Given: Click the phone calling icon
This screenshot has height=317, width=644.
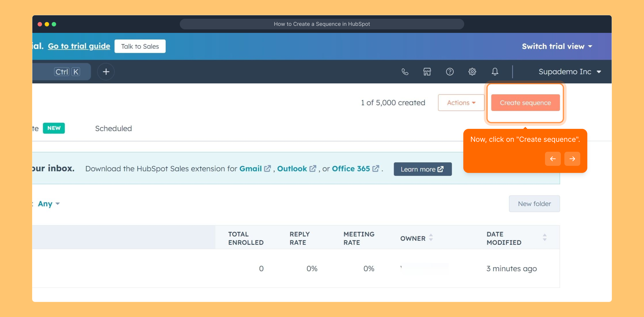Looking at the screenshot, I should [x=405, y=72].
